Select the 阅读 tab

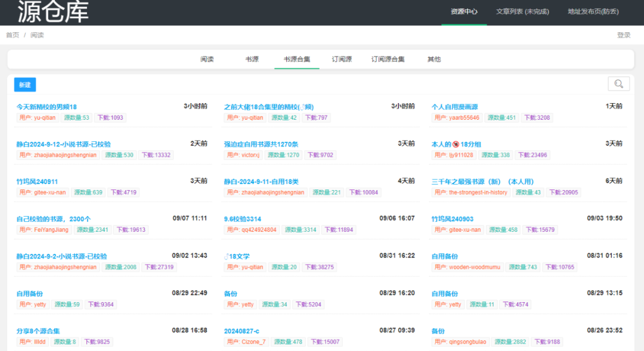pos(207,59)
